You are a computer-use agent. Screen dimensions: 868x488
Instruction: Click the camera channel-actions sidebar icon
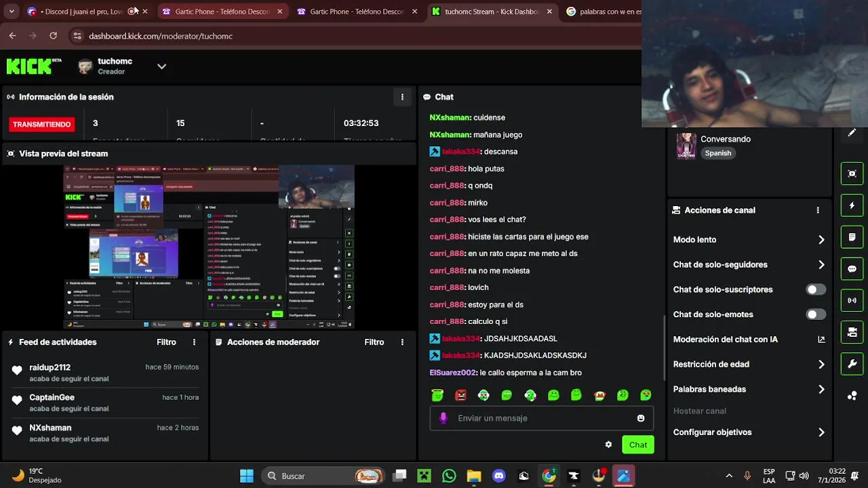point(852,332)
